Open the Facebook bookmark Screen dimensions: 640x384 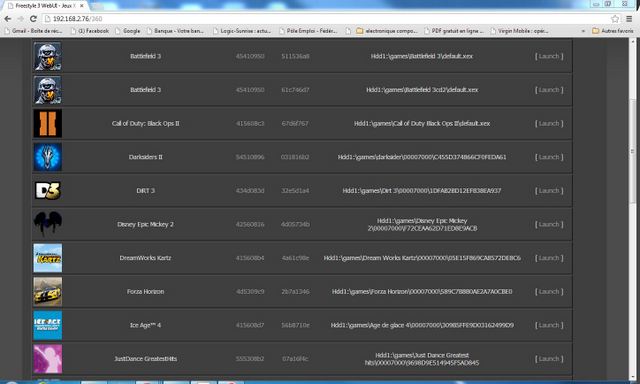[x=90, y=31]
